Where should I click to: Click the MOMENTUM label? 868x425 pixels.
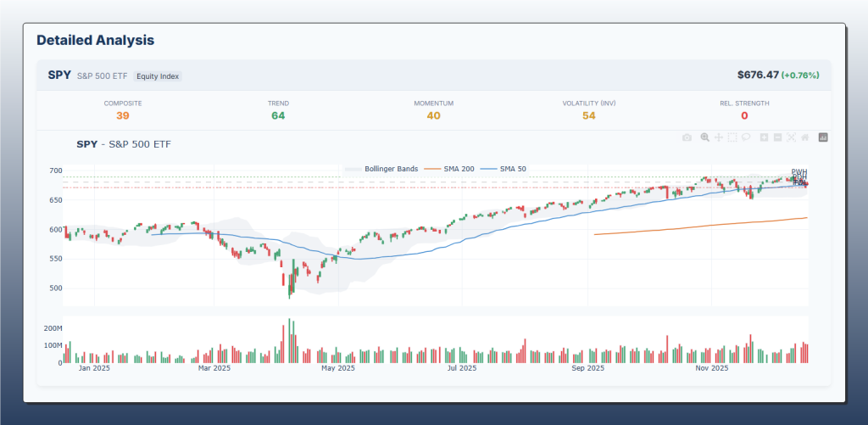434,103
